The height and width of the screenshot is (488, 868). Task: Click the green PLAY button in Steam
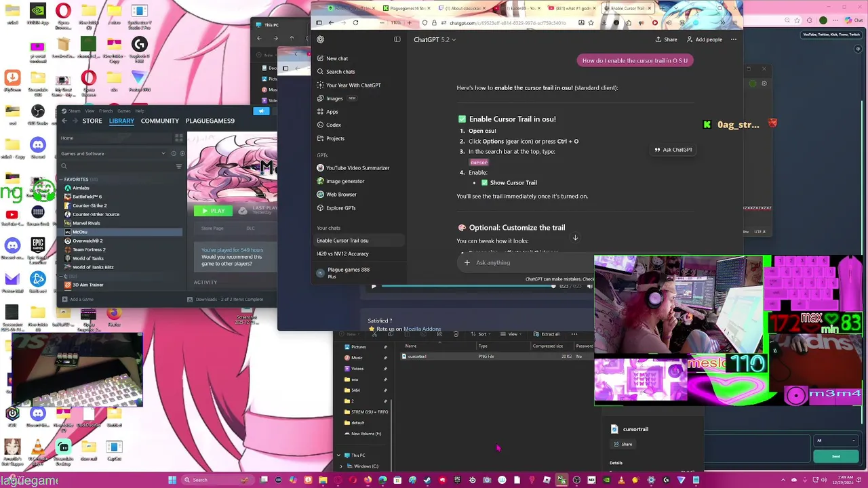coord(212,211)
